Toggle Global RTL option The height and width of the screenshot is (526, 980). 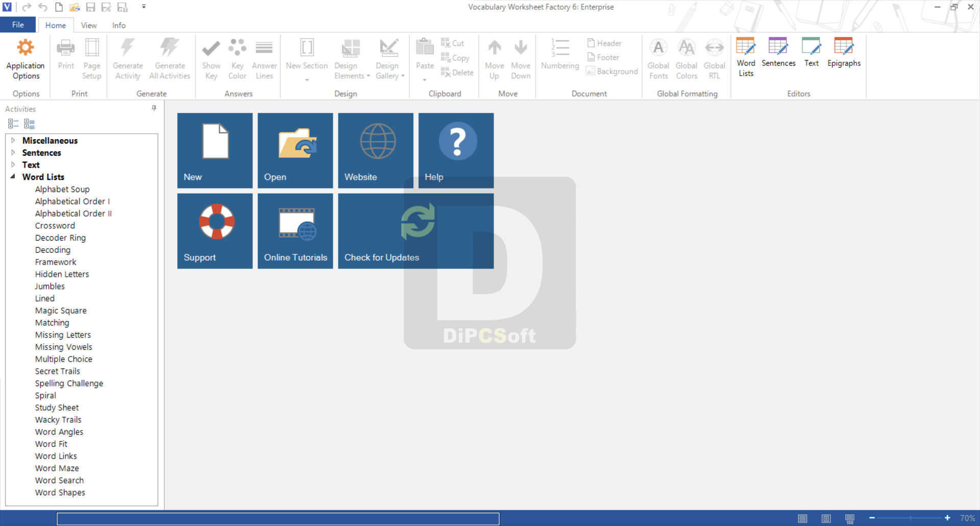pos(715,59)
